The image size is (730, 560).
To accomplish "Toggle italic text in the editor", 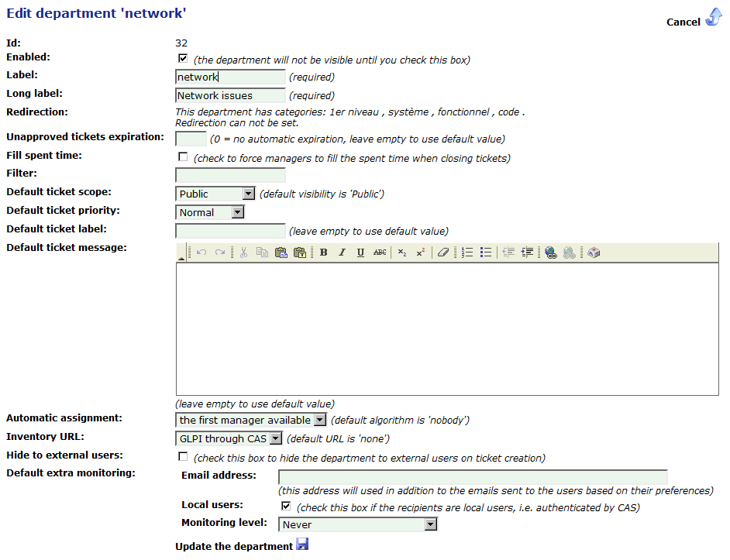I will click(342, 253).
